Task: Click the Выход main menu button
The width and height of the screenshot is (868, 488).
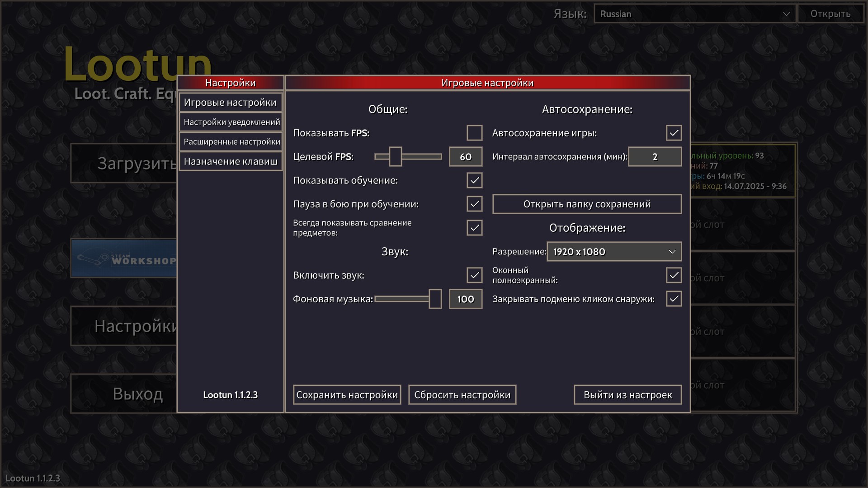Action: (x=124, y=394)
